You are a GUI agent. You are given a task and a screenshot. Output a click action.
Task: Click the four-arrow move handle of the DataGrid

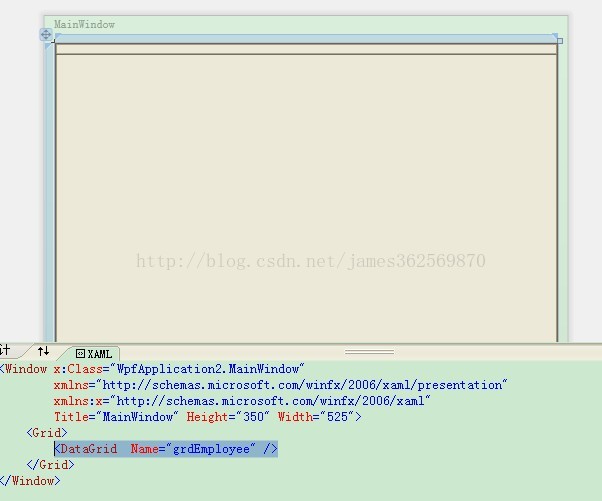(x=46, y=35)
